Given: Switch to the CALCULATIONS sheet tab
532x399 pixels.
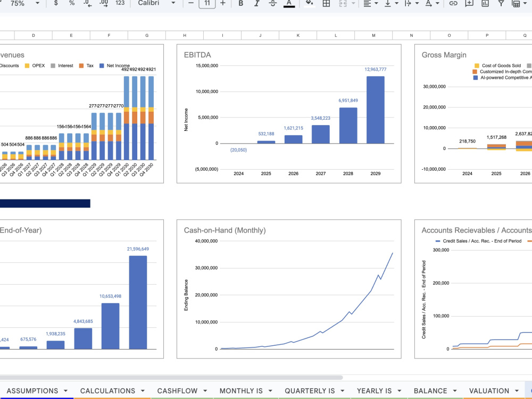Looking at the screenshot, I should tap(107, 391).
